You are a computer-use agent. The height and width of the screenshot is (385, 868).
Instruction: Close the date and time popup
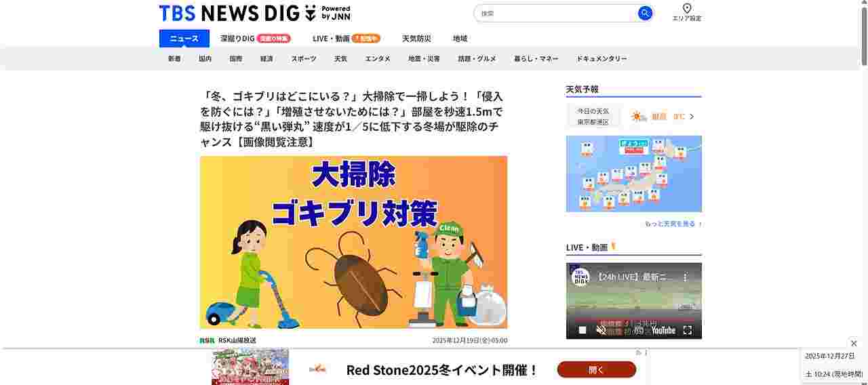(x=854, y=343)
